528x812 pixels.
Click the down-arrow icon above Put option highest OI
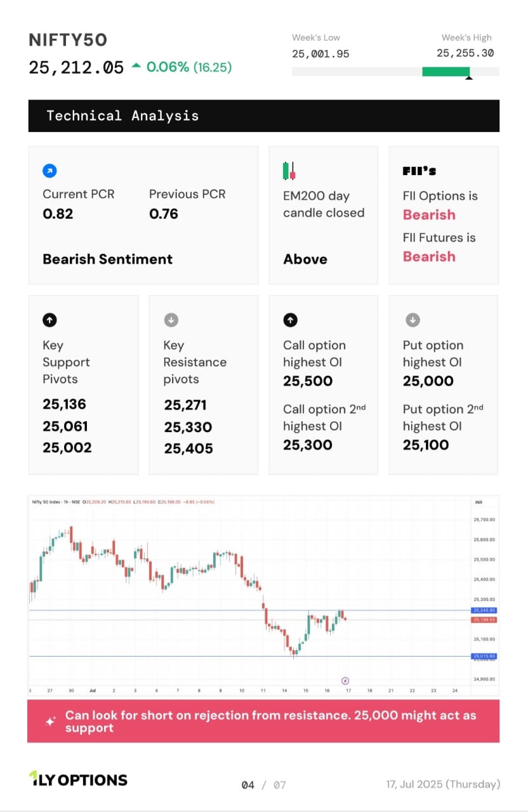(x=412, y=320)
